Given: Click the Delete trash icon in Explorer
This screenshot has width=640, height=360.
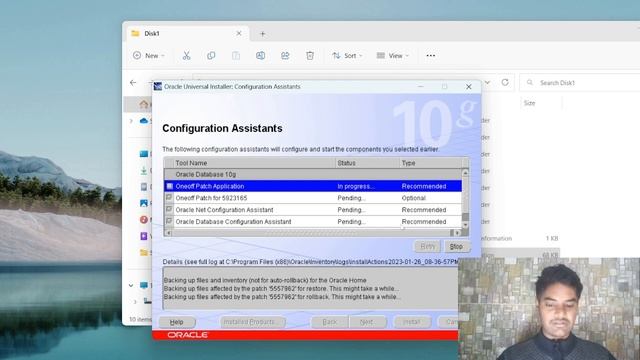Looking at the screenshot, I should coord(310,56).
